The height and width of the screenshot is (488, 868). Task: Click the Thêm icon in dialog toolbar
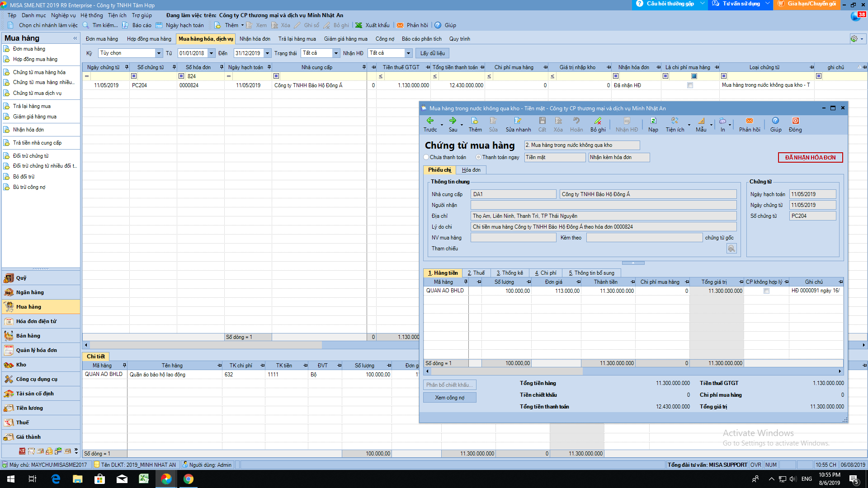475,121
